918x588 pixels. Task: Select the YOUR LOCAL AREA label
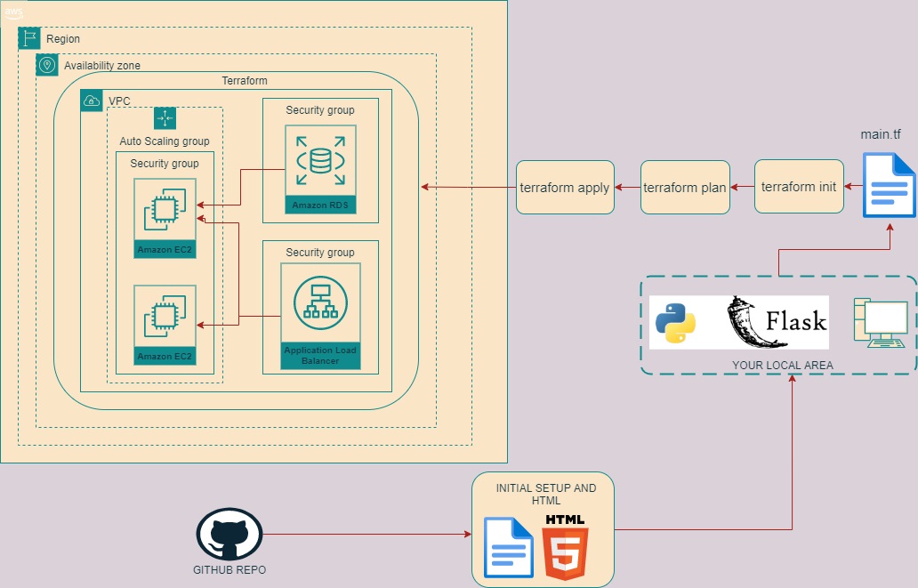(782, 365)
